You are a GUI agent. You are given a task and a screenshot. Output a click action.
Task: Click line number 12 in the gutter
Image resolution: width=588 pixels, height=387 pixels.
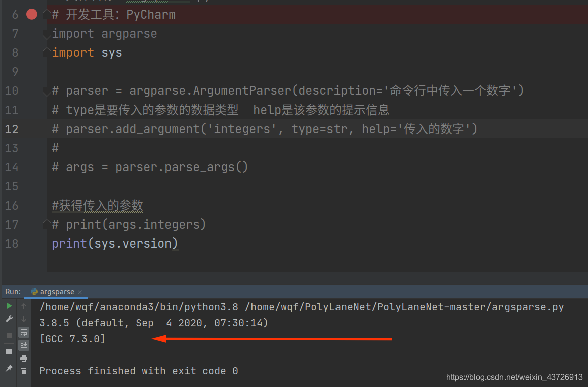coord(12,129)
